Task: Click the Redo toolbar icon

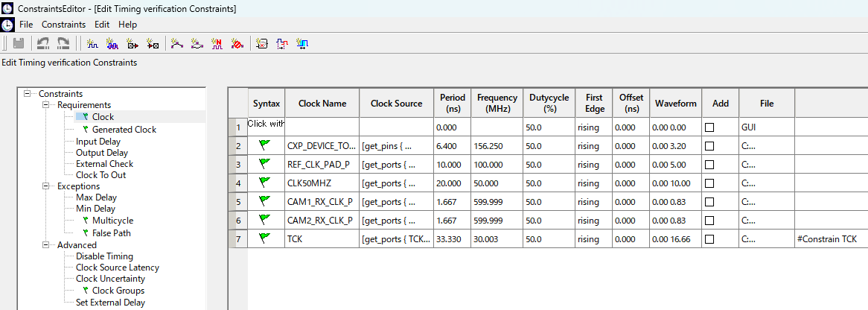Action: pyautogui.click(x=63, y=44)
